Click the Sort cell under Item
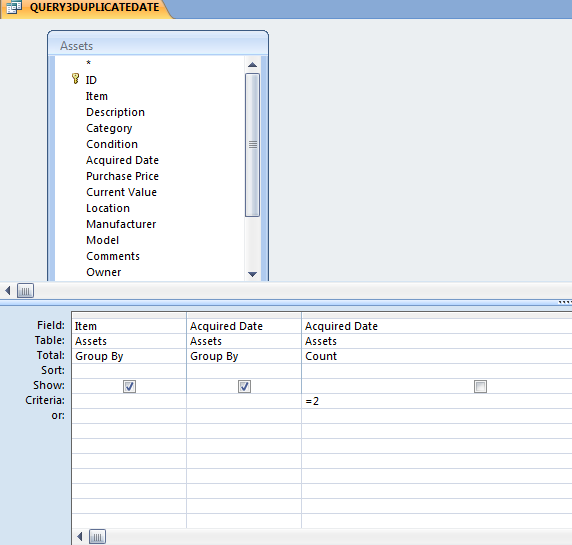572x545 pixels. point(129,371)
